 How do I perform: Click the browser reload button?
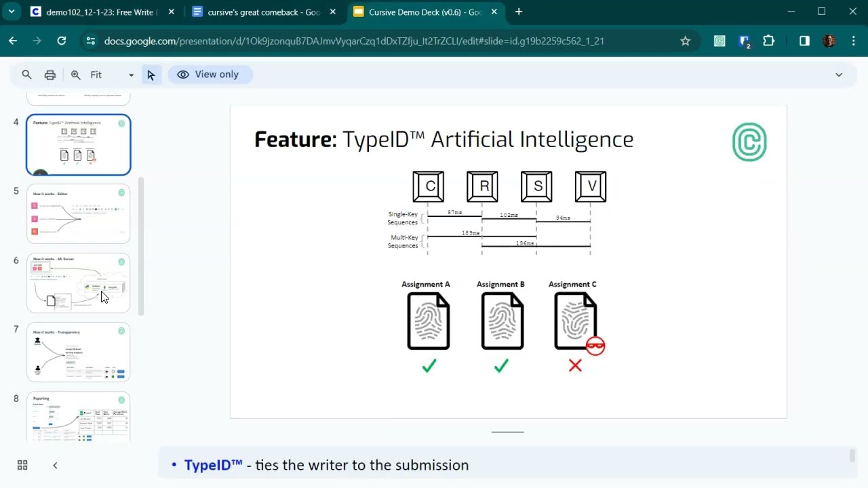coord(62,41)
